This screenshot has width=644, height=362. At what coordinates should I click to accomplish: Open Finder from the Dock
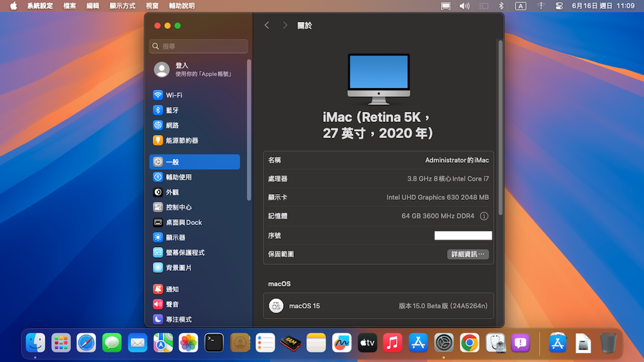click(35, 343)
